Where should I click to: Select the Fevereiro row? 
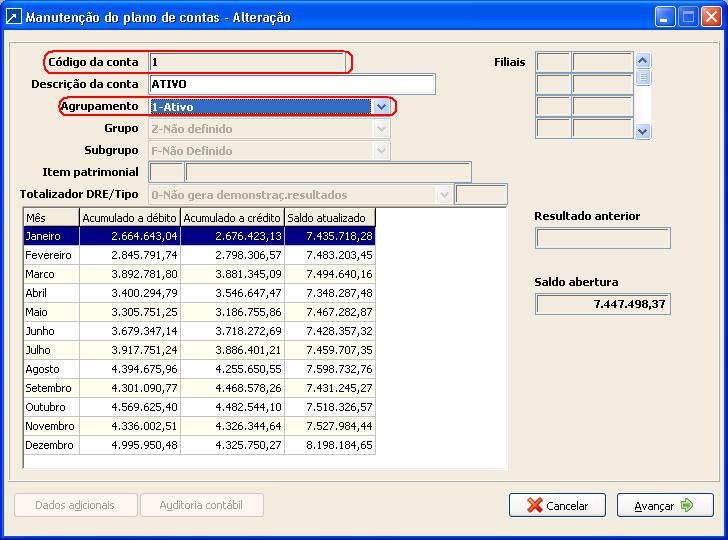point(199,255)
